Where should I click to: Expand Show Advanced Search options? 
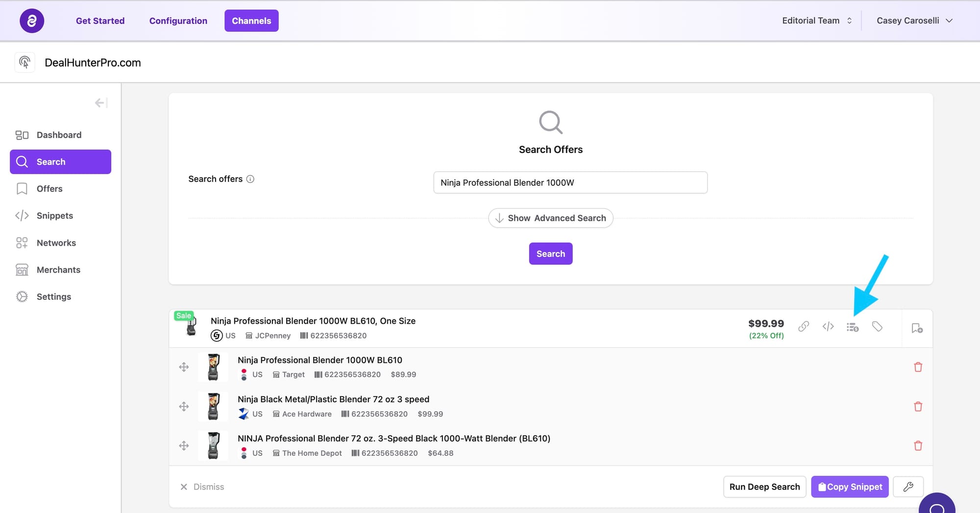[551, 218]
